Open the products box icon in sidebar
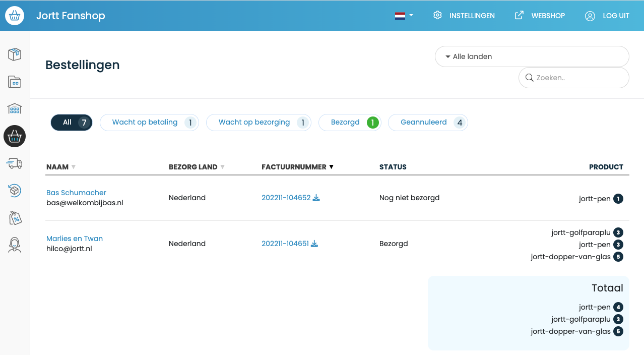This screenshot has width=644, height=355. (x=15, y=54)
